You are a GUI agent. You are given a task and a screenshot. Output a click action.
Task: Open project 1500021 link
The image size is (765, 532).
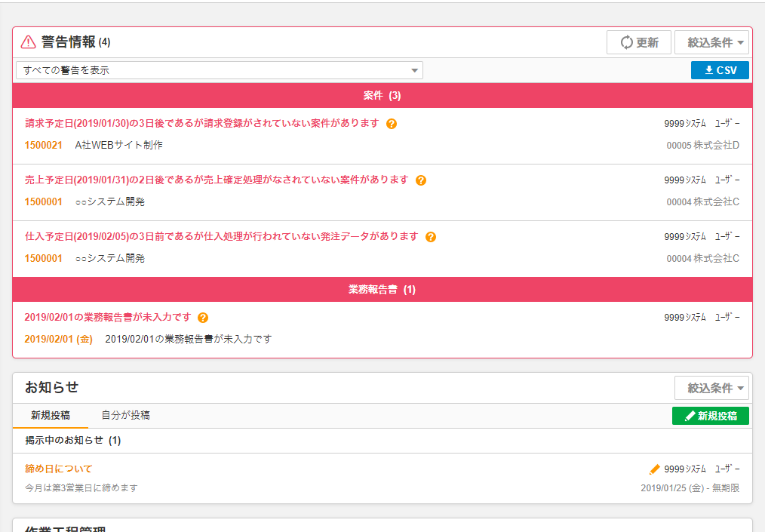click(44, 145)
